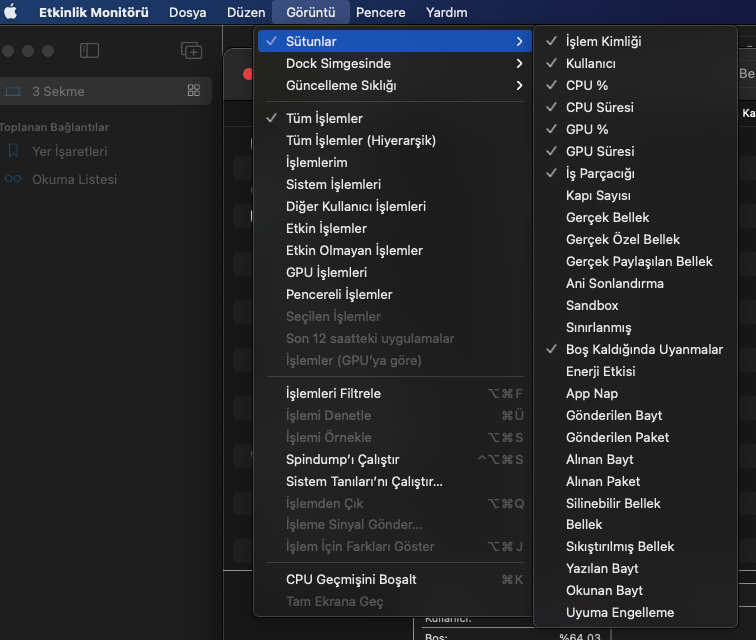
Task: Close the Görüntü menu
Action: (x=311, y=12)
